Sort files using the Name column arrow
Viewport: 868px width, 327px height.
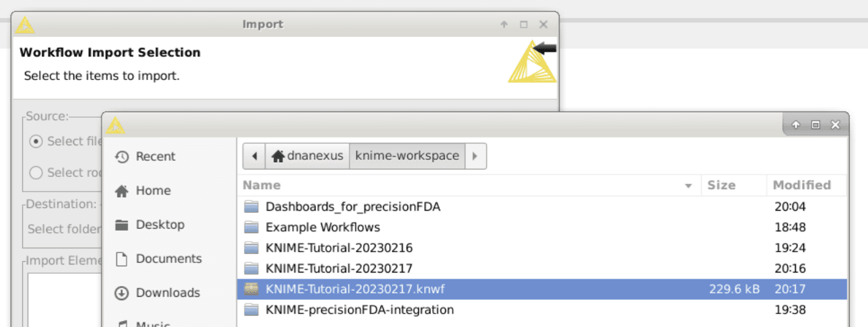(688, 186)
